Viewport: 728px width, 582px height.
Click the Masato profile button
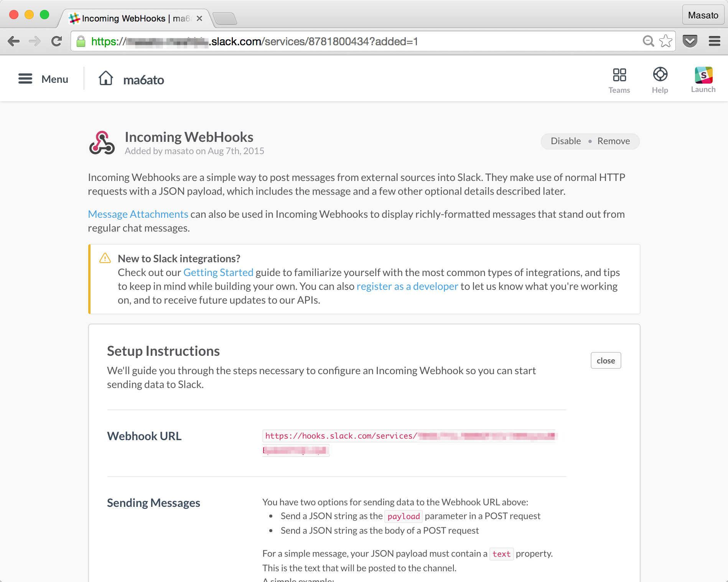click(x=703, y=15)
